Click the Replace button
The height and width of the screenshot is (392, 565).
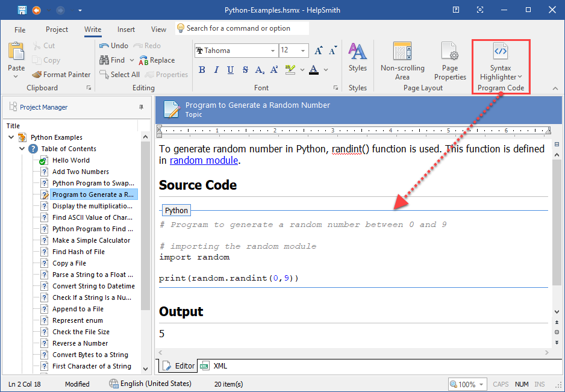157,60
